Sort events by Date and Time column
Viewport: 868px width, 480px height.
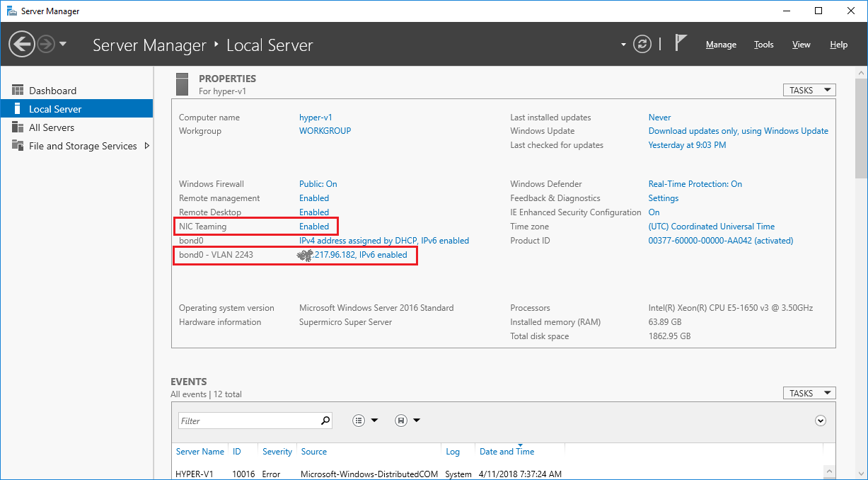coord(507,452)
